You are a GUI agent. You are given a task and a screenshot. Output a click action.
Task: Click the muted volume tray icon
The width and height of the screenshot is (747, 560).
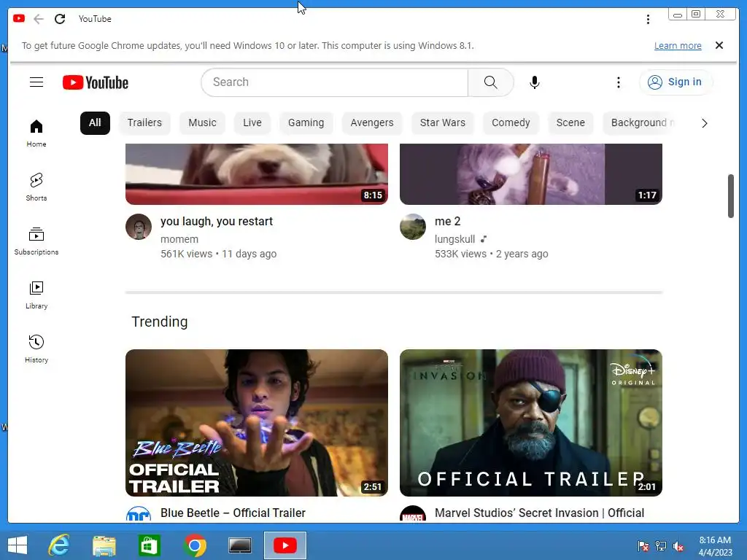click(678, 546)
